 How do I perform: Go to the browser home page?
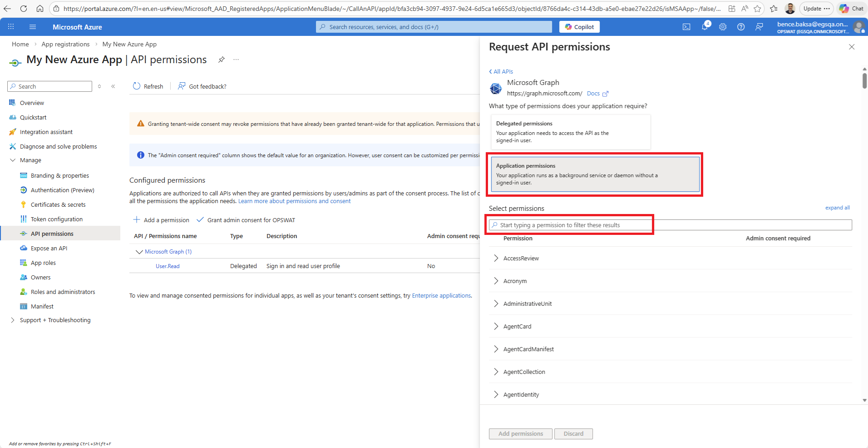point(40,9)
